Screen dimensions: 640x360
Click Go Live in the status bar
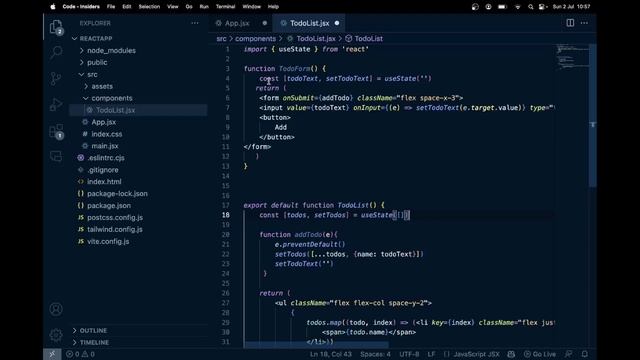(540, 354)
